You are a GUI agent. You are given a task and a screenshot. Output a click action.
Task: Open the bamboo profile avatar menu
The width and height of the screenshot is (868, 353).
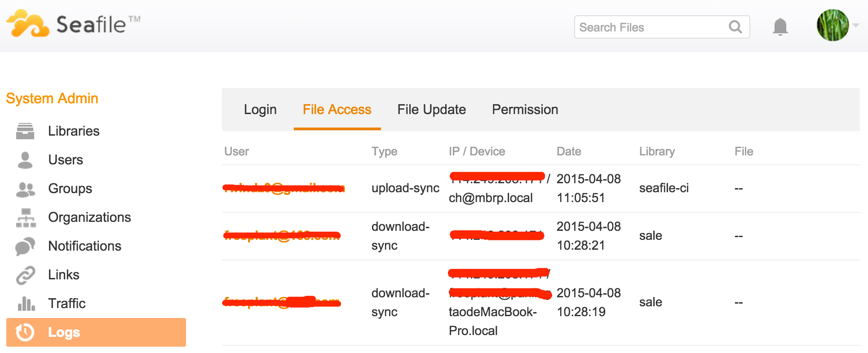point(833,26)
